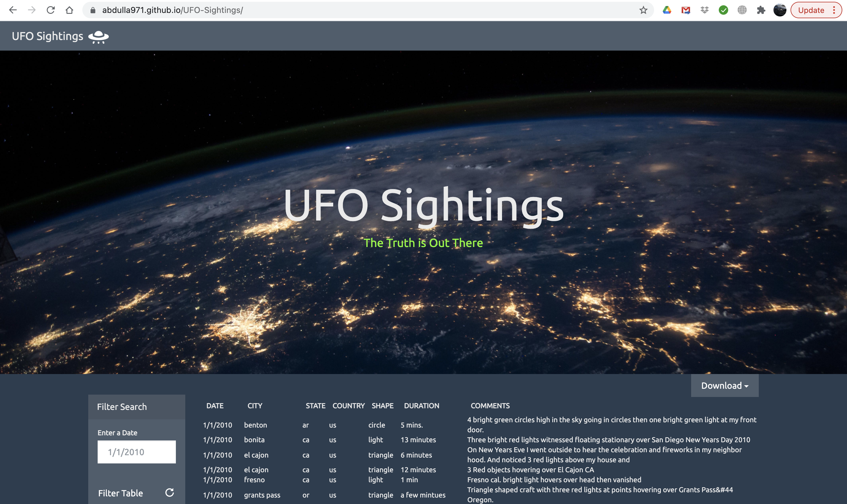Click the UFO saucer logo in navbar
This screenshot has width=847, height=504.
click(x=99, y=37)
